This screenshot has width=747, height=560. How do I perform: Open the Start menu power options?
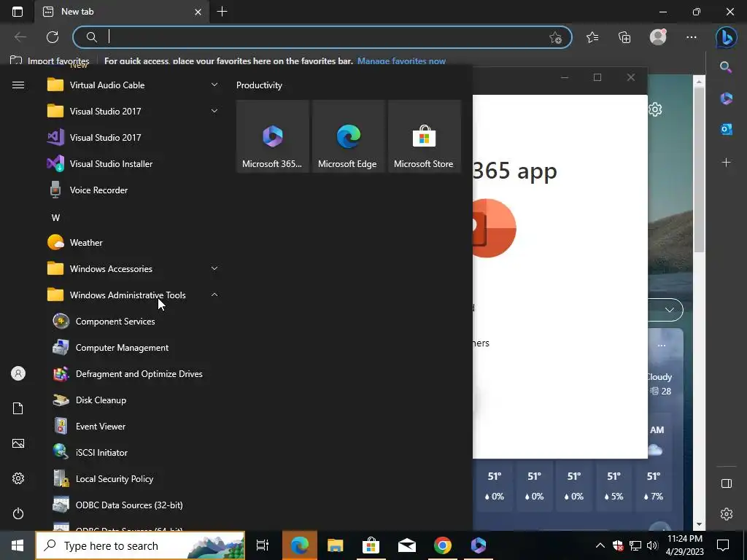point(18,513)
